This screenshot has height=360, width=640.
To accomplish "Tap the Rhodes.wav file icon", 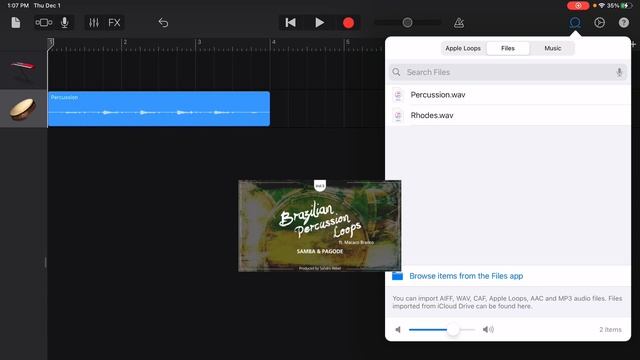I will (398, 116).
